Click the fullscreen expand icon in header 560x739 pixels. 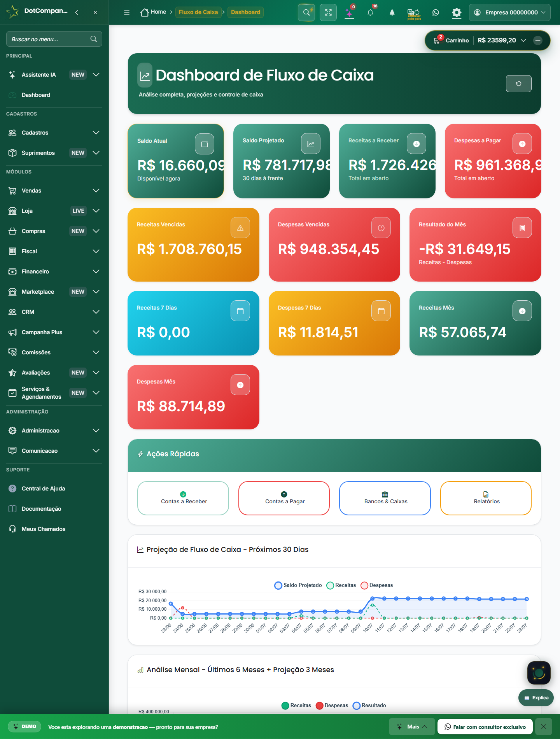(x=328, y=12)
